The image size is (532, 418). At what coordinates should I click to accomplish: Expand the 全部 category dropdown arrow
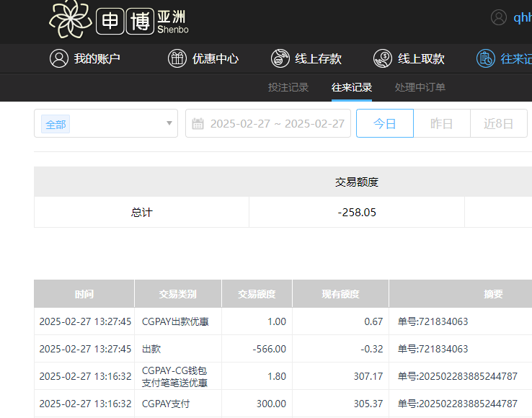[x=169, y=124]
